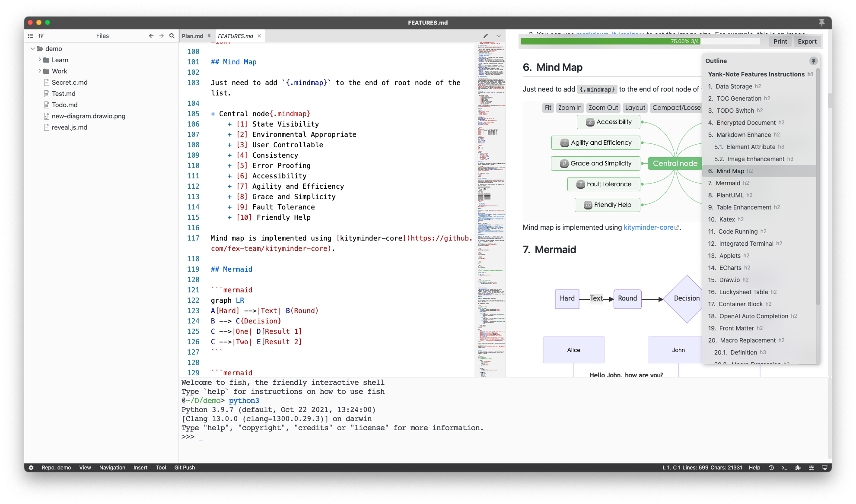Open Secret.c.md file
The width and height of the screenshot is (856, 504).
[70, 82]
